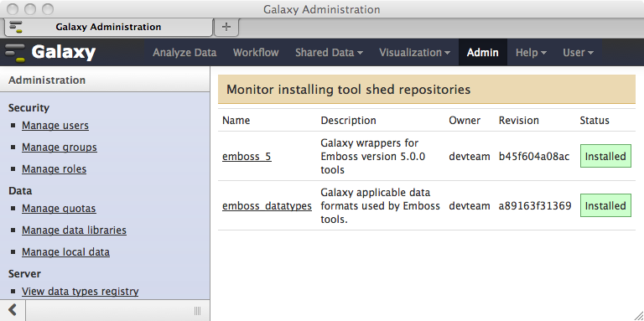Expand the User dropdown menu
Viewport: 644px width, 321px height.
tap(579, 53)
